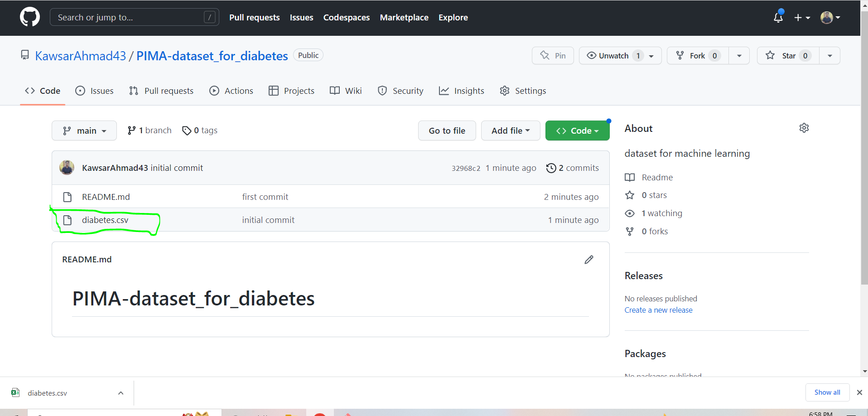Open the Add file dropdown
The height and width of the screenshot is (416, 868).
coord(510,131)
